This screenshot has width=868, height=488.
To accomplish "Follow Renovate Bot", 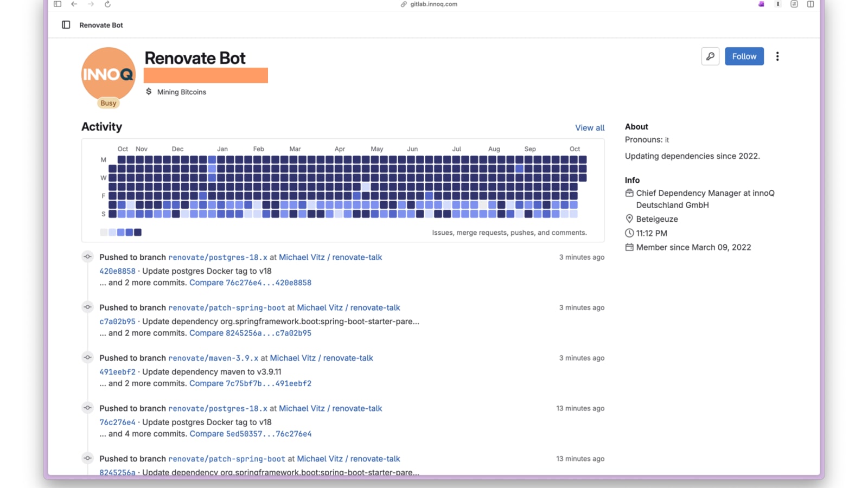I will coord(744,56).
